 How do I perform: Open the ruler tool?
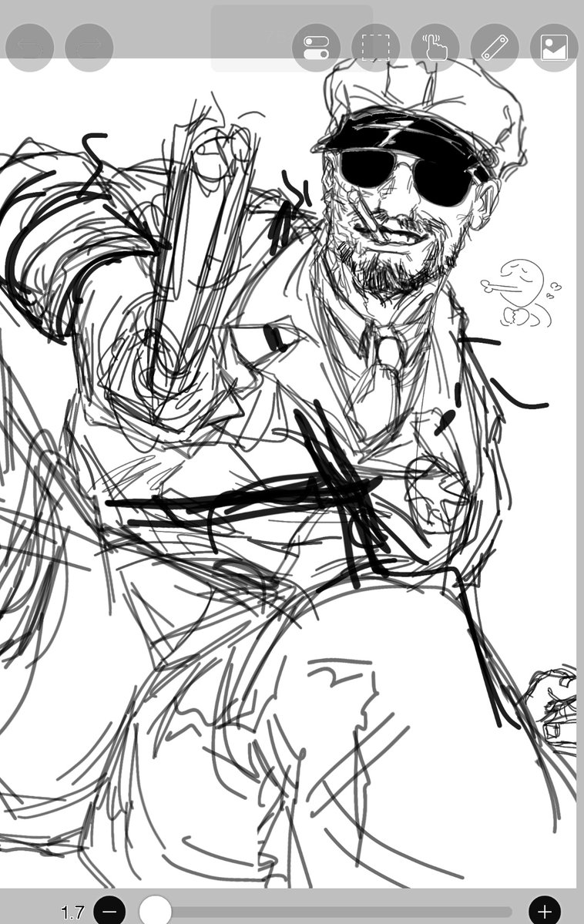click(x=495, y=48)
